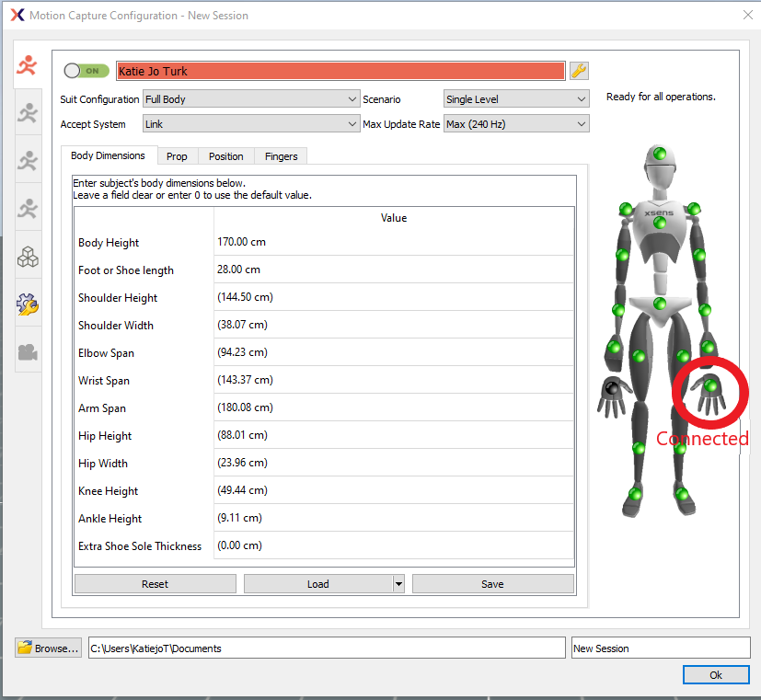Enable the subject activation slider control

point(84,70)
